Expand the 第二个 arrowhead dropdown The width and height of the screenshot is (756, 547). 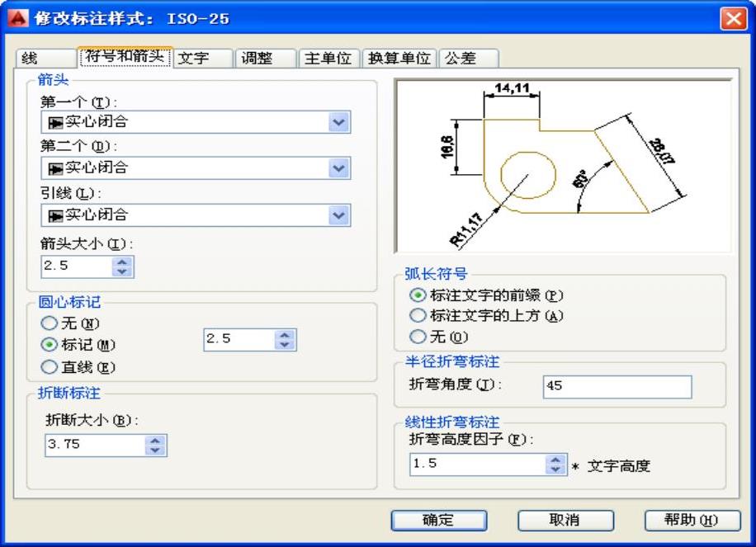tap(339, 168)
